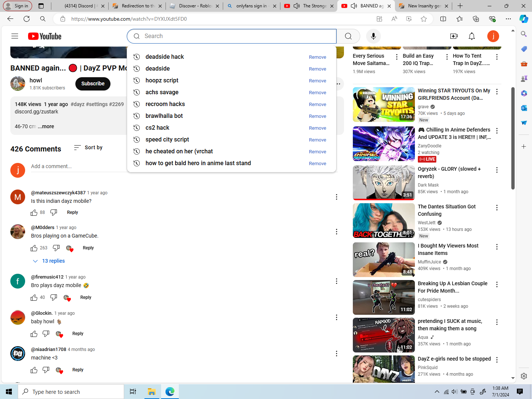
Task: Open Edge split screen icon
Action: pos(443,19)
